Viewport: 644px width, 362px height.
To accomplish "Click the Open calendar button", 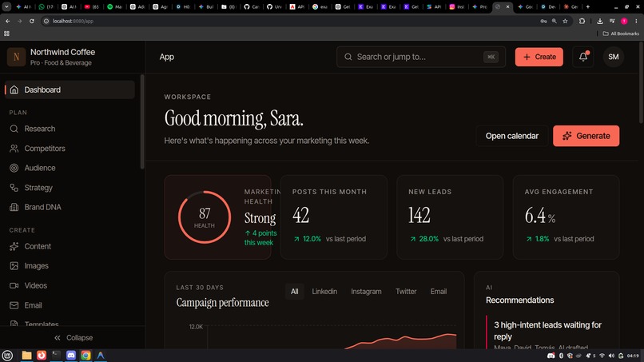I will pyautogui.click(x=511, y=136).
